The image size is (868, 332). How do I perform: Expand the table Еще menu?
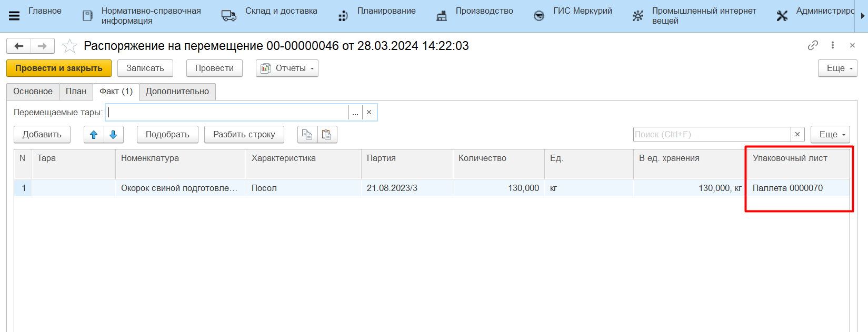coord(830,135)
